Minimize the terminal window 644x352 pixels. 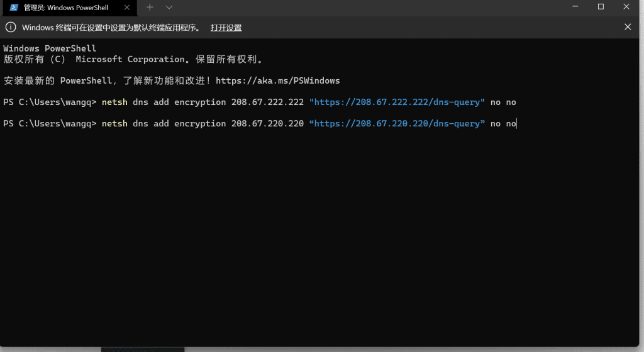[575, 7]
